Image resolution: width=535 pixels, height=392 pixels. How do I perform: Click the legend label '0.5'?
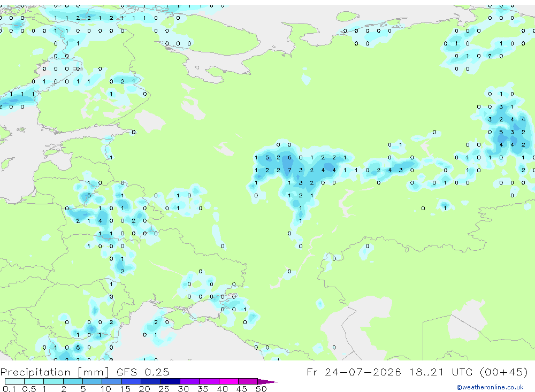point(29,389)
